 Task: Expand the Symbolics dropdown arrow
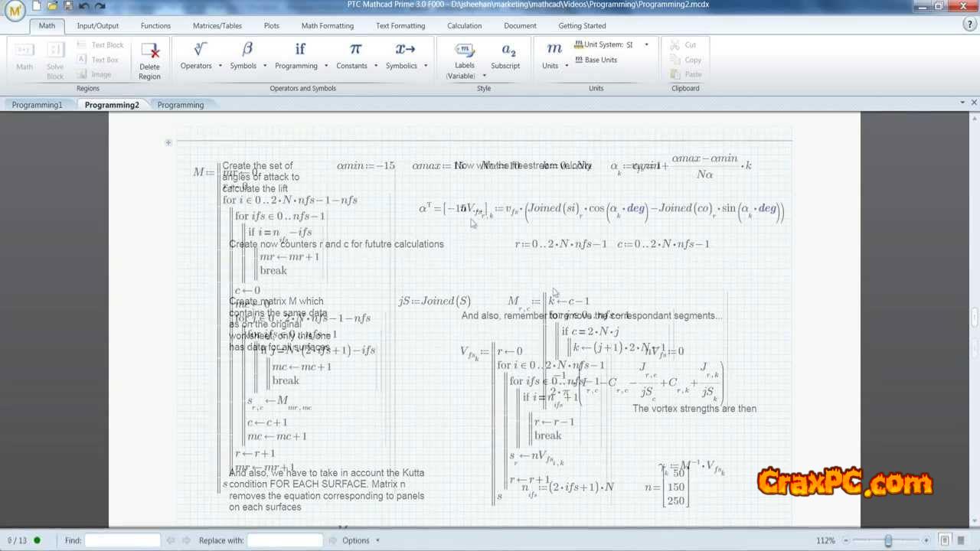point(426,66)
